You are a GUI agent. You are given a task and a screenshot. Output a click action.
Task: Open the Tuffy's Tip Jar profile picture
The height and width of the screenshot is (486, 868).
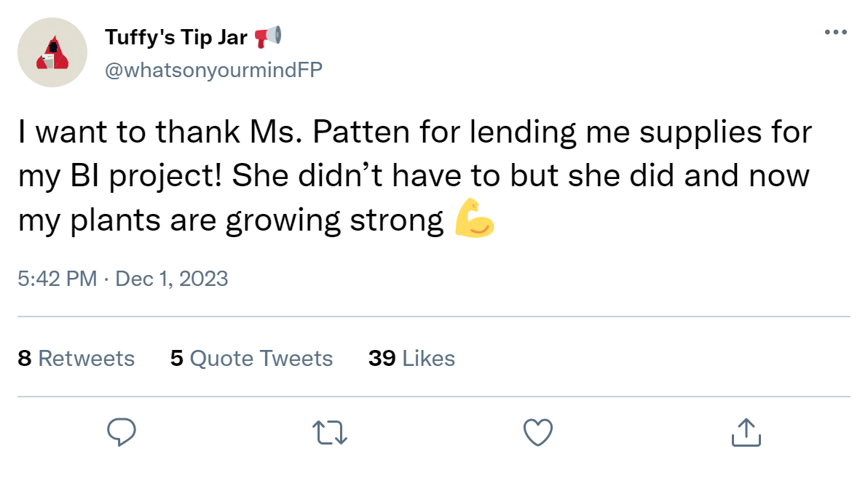52,53
